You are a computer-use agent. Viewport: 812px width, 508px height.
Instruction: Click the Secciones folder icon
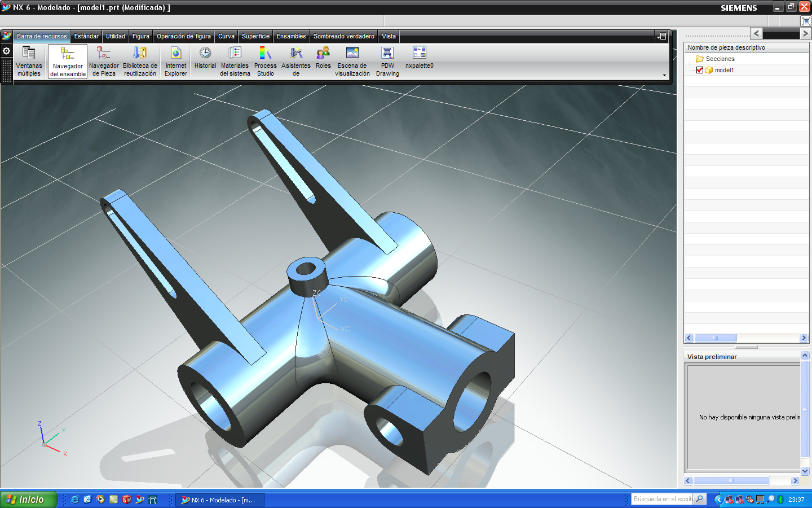pyautogui.click(x=700, y=59)
